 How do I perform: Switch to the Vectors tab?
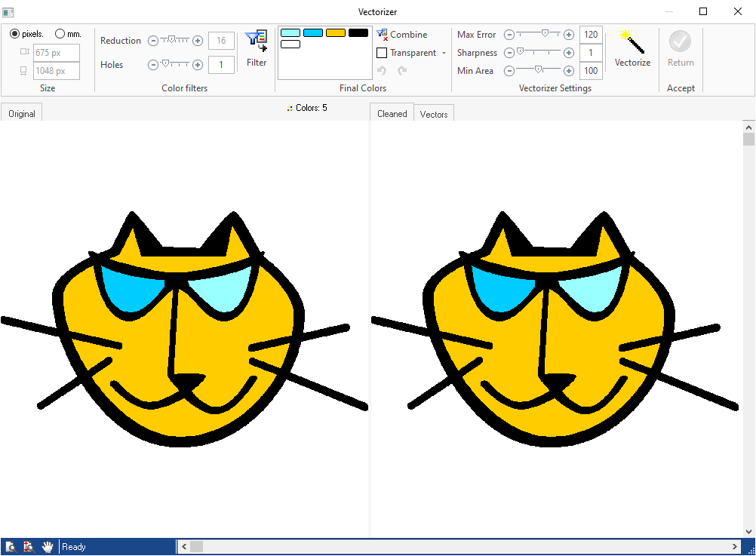coord(434,114)
